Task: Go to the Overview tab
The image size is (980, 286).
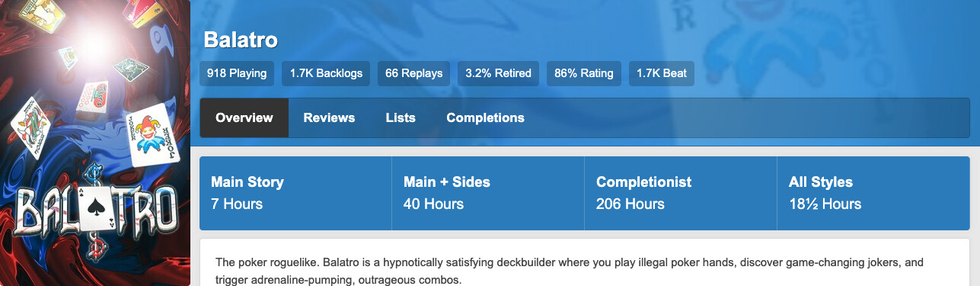Action: pos(244,117)
